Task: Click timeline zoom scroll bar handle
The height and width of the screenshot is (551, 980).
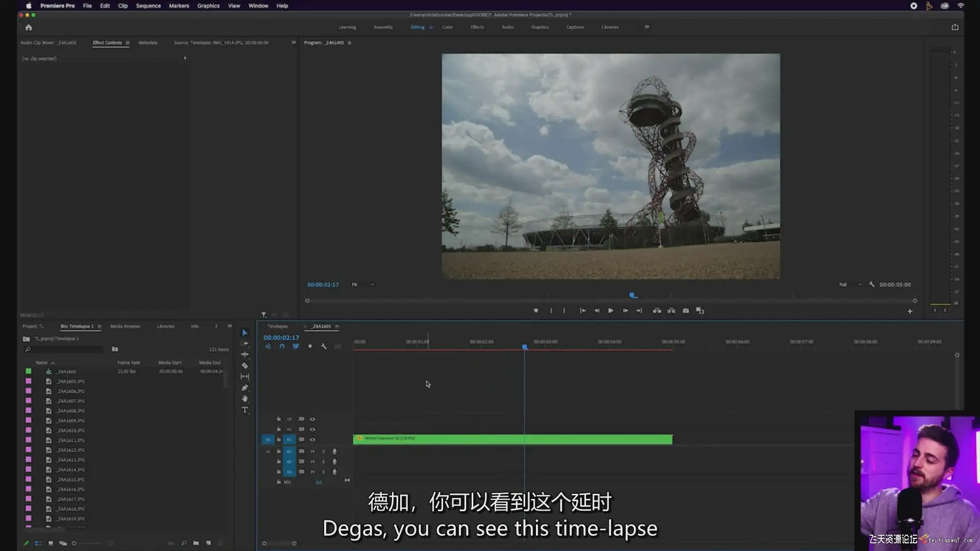Action: (x=279, y=543)
